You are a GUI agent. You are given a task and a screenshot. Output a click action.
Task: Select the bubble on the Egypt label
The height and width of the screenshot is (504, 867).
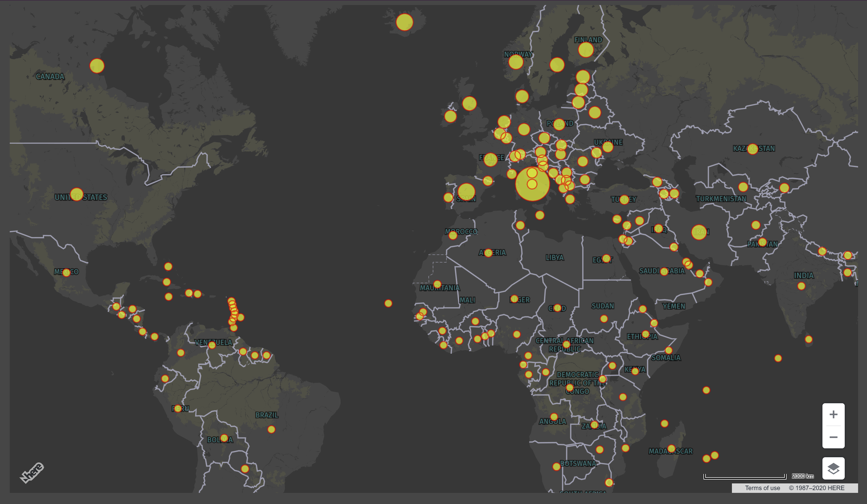point(606,258)
